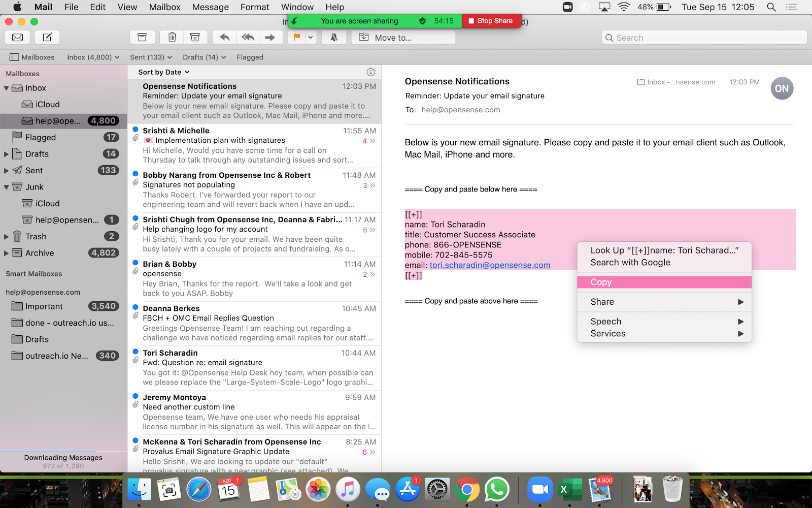Open Drafts (14) favorites dropdown
This screenshot has width=812, height=508.
coord(204,57)
